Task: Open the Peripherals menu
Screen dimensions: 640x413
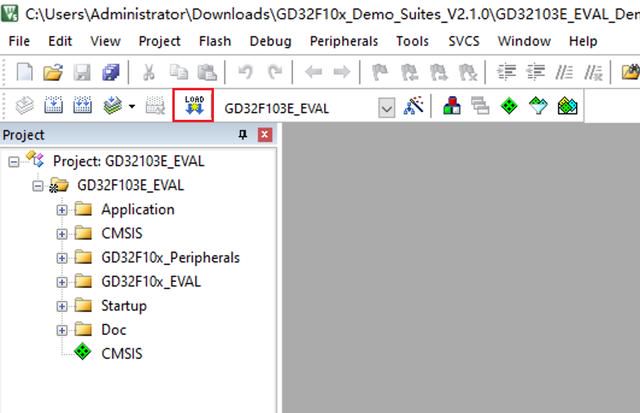Action: click(344, 41)
